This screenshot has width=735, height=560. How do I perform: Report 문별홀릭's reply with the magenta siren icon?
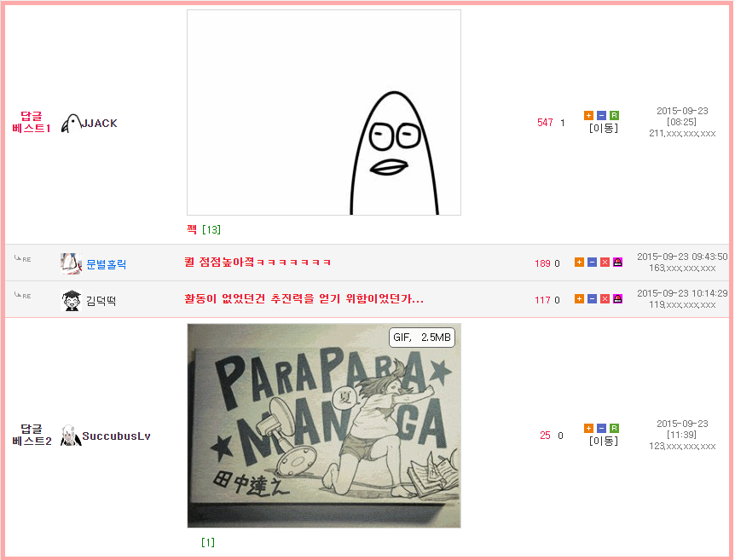coord(617,262)
